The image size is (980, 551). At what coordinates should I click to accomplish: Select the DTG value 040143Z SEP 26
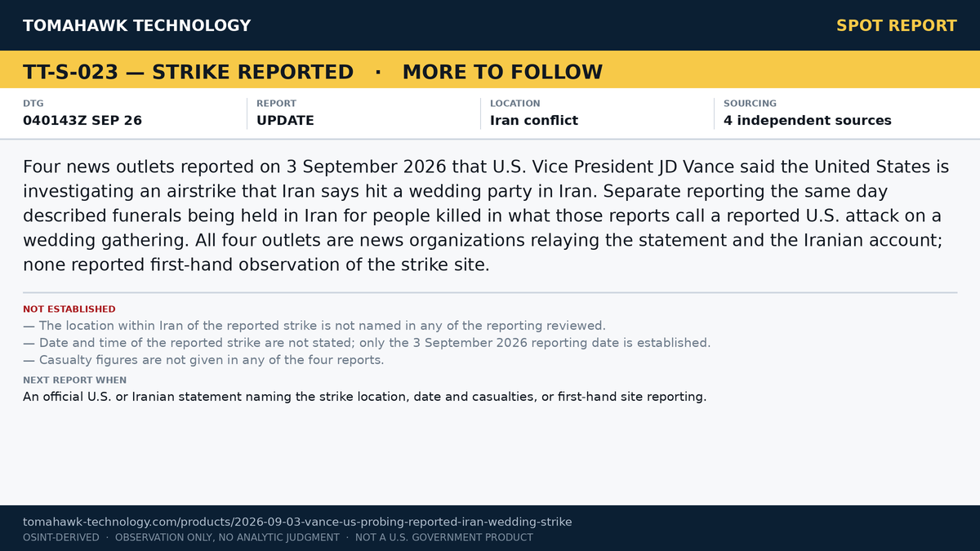(x=82, y=120)
